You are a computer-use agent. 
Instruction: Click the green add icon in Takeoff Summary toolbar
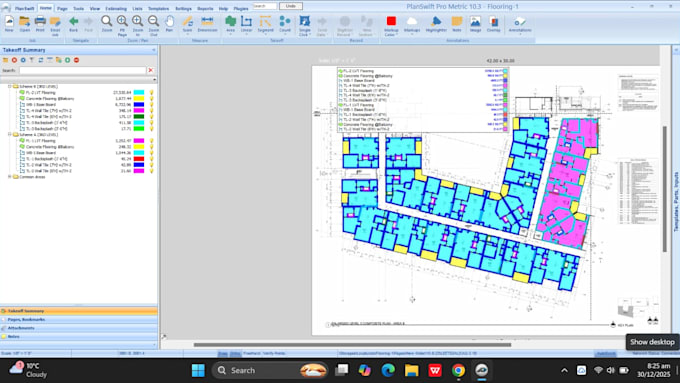pyautogui.click(x=68, y=60)
